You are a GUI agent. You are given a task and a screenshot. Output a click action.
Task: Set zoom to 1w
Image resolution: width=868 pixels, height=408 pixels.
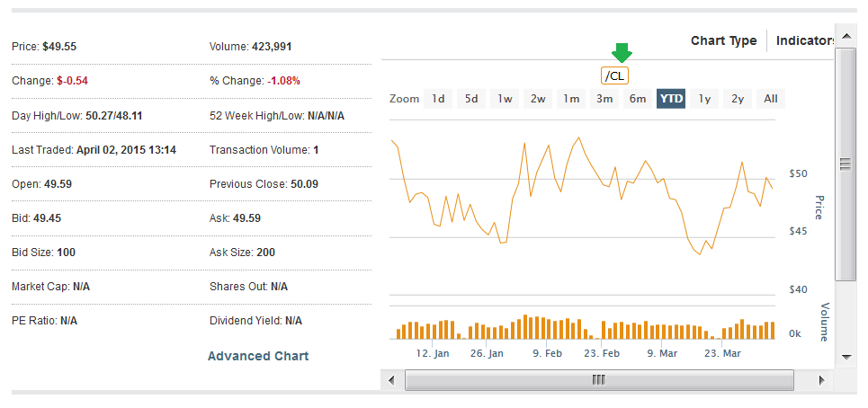[x=505, y=99]
